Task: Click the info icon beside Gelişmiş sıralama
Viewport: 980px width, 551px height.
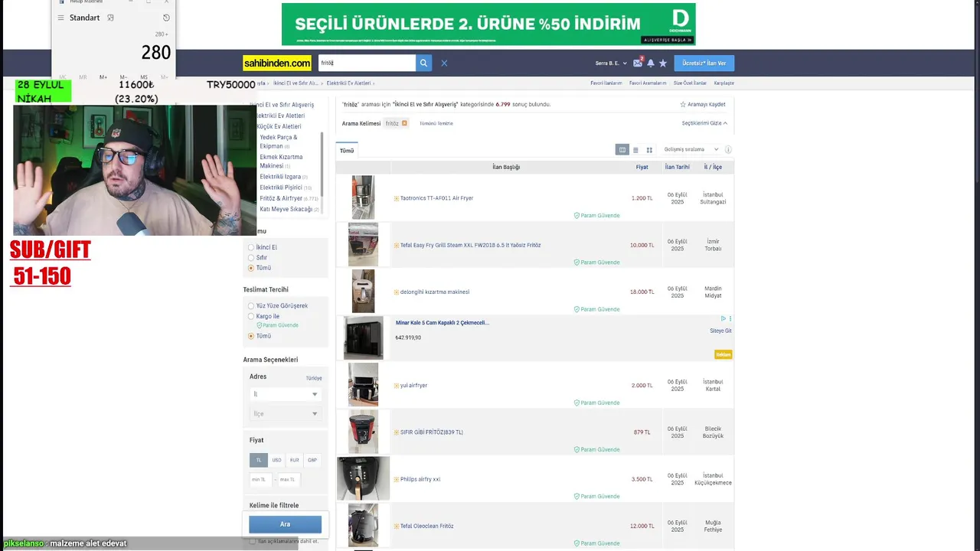Action: [728, 150]
